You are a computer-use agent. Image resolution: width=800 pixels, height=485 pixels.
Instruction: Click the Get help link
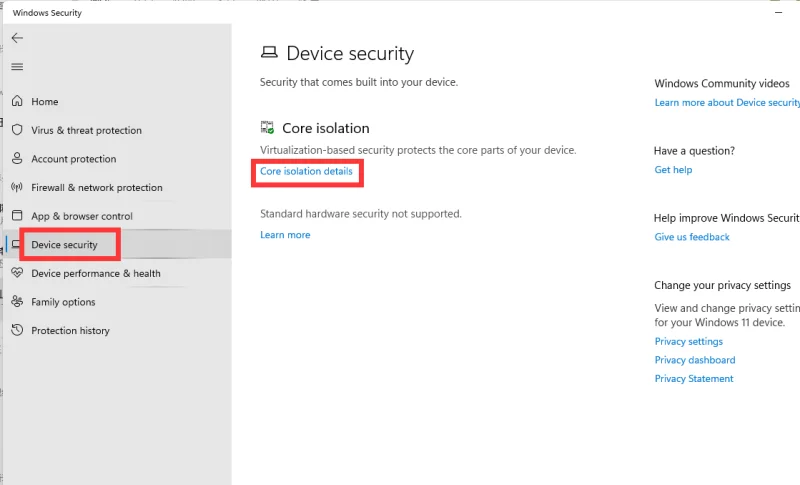[673, 169]
